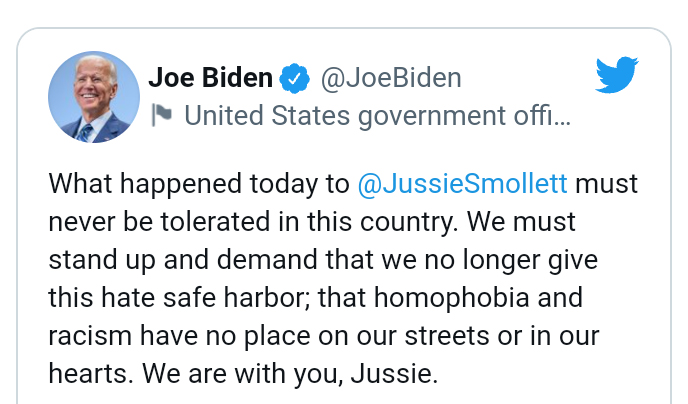The height and width of the screenshot is (404, 688).
Task: Click the word 'racism' in the tweet
Action: click(90, 336)
